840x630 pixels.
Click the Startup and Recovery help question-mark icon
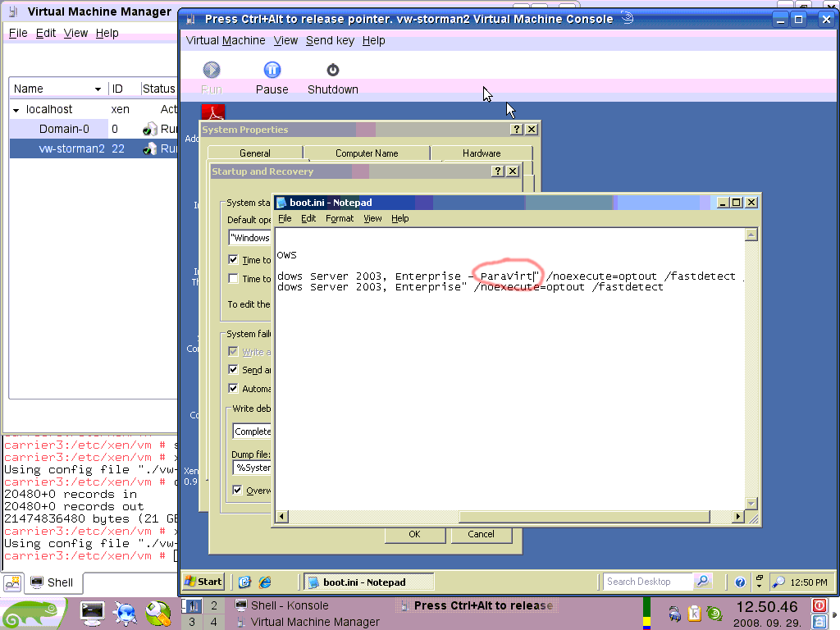pos(497,171)
